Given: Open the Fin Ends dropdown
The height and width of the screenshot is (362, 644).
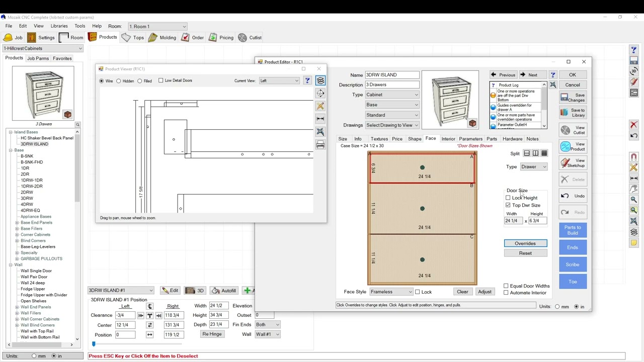Looking at the screenshot, I should click(x=267, y=325).
